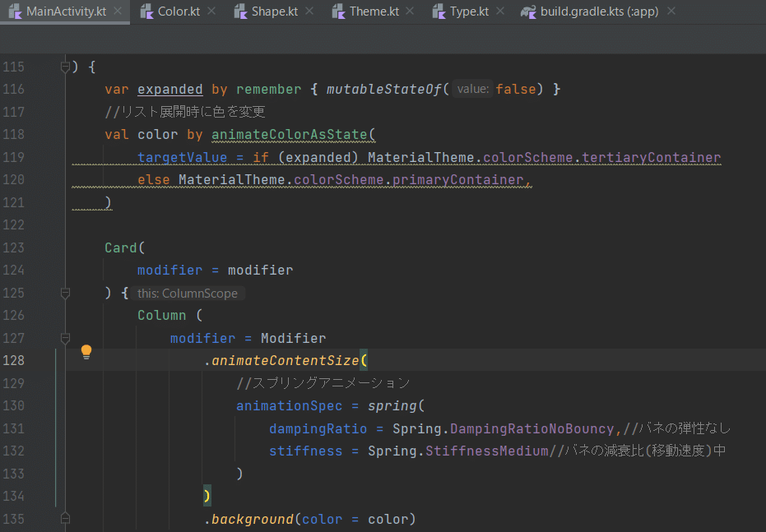Click 'DampingRatioNoBouncy' on line 131
Viewport: 766px width, 532px height.
pos(532,428)
